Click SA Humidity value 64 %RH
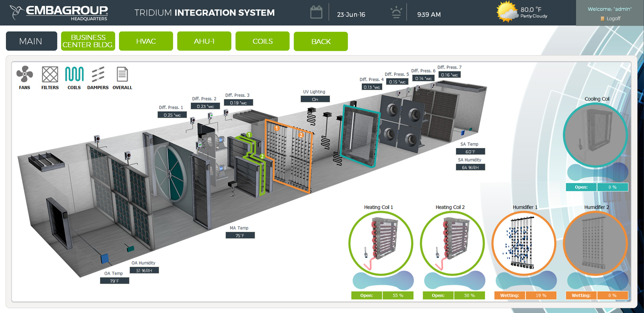644x313 pixels. (470, 167)
